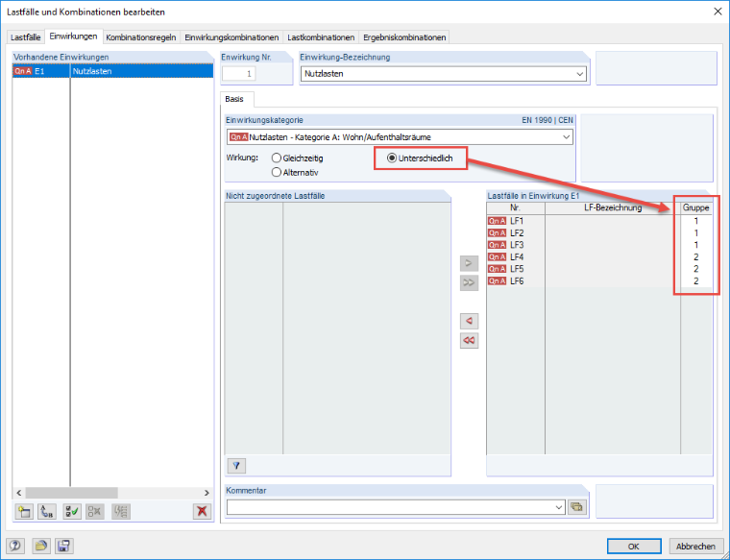Click the folder load-defaults icon at bottom left
730x560 pixels.
click(41, 546)
